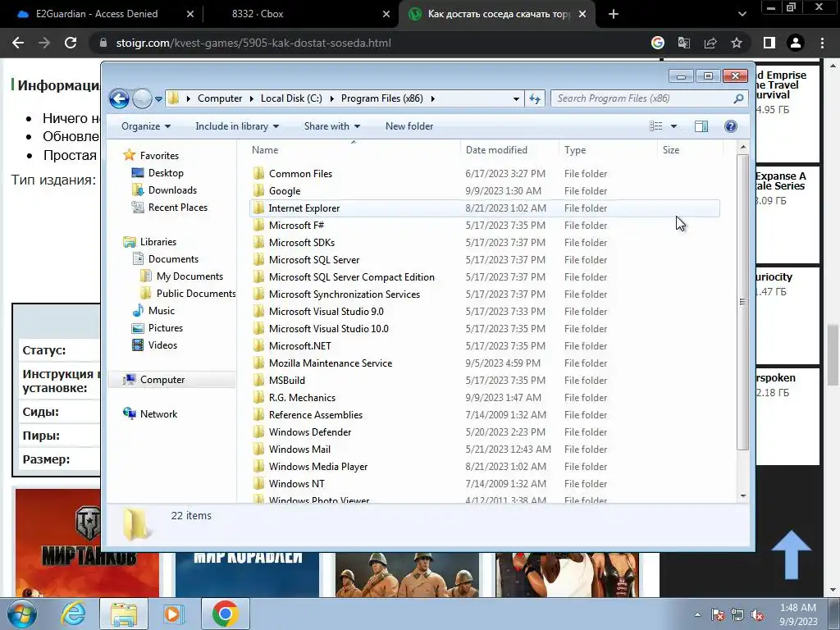Sort files by the Name column header
The width and height of the screenshot is (840, 630).
tap(354, 150)
